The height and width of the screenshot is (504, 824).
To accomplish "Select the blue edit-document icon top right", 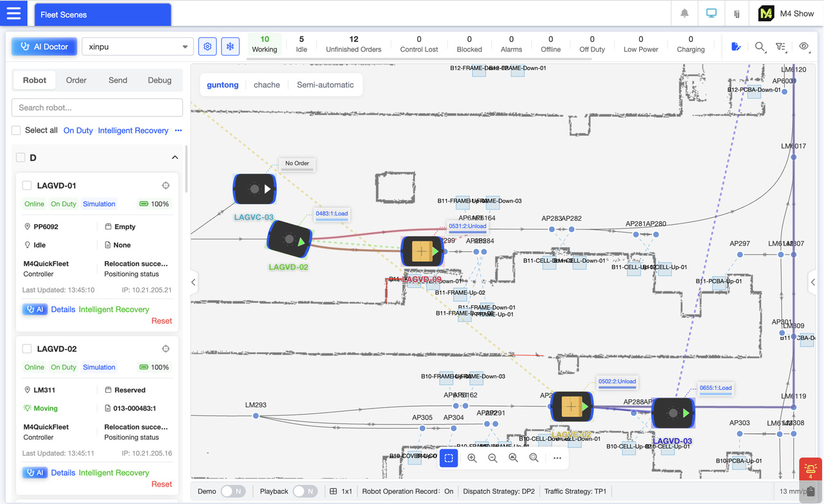I will click(736, 46).
